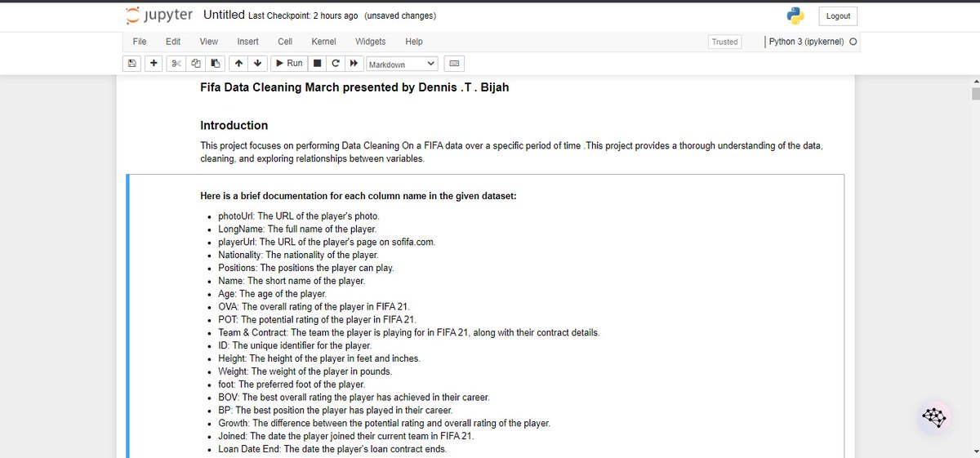Click the Positions list item
The image size is (980, 458).
(306, 268)
